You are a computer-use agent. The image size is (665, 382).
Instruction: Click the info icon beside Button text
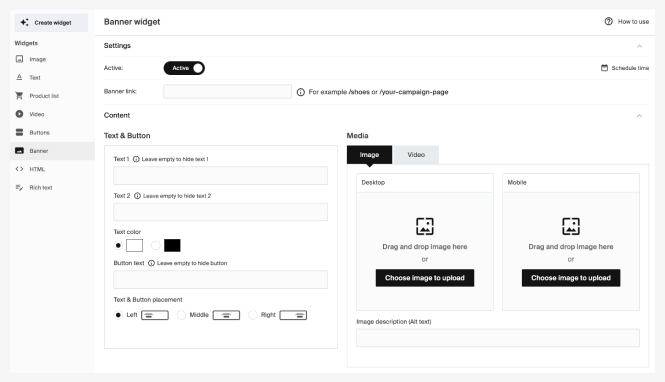[x=151, y=263]
